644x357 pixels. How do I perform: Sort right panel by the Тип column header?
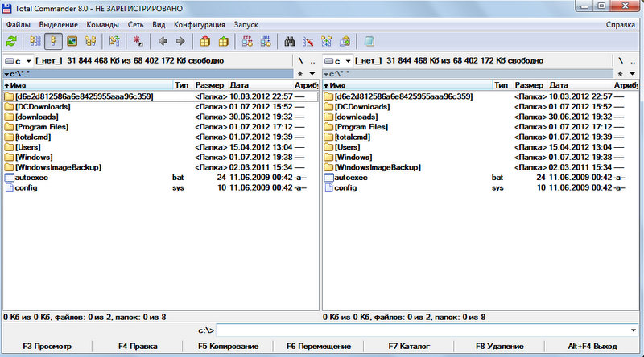tap(501, 85)
